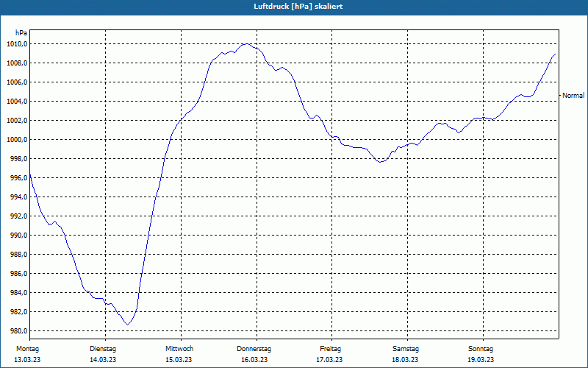Click the pressure curve peak near 1010 hPa

coord(245,44)
